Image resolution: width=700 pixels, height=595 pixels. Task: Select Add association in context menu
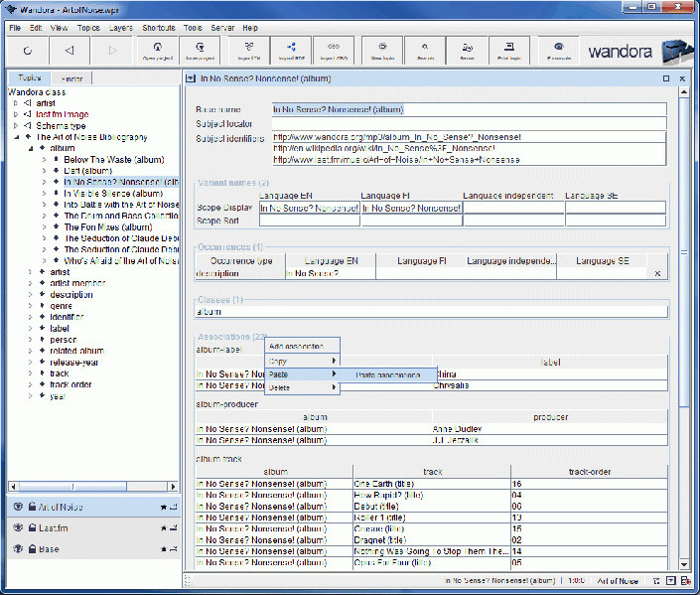pyautogui.click(x=296, y=346)
